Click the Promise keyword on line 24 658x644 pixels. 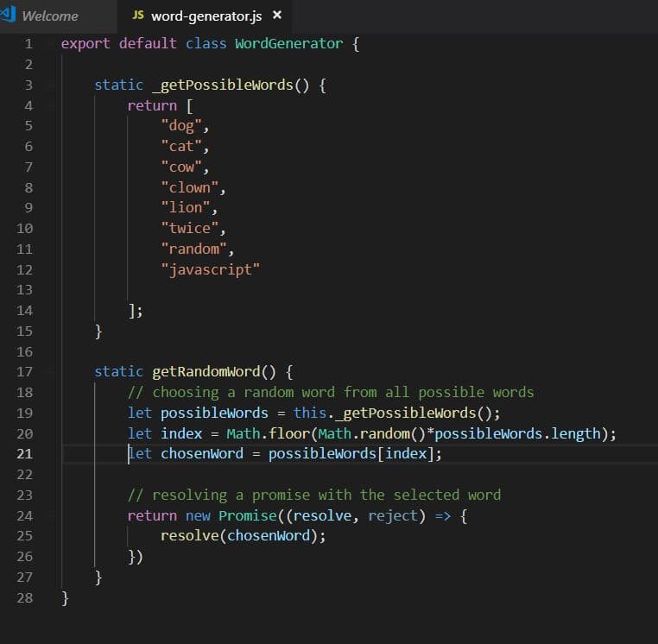tap(248, 515)
